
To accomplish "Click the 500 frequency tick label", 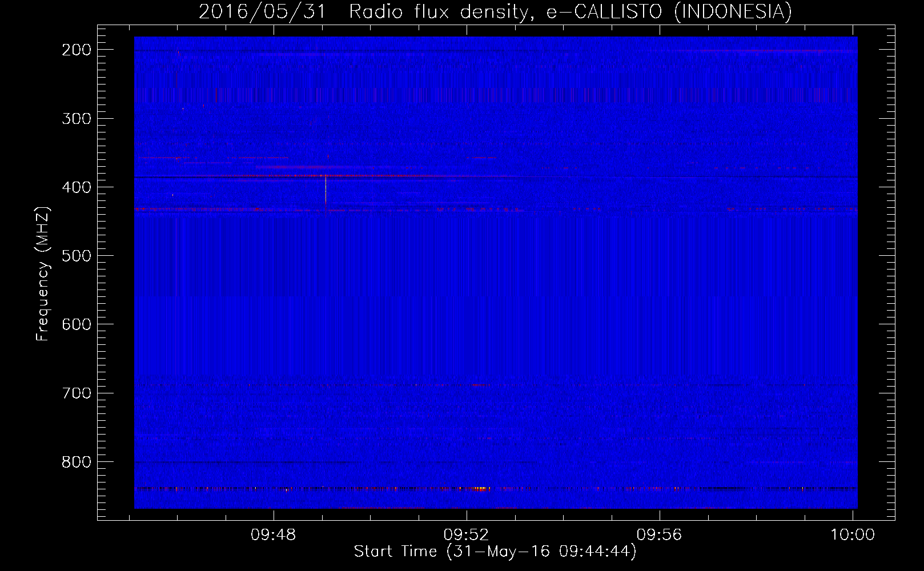I will click(77, 256).
